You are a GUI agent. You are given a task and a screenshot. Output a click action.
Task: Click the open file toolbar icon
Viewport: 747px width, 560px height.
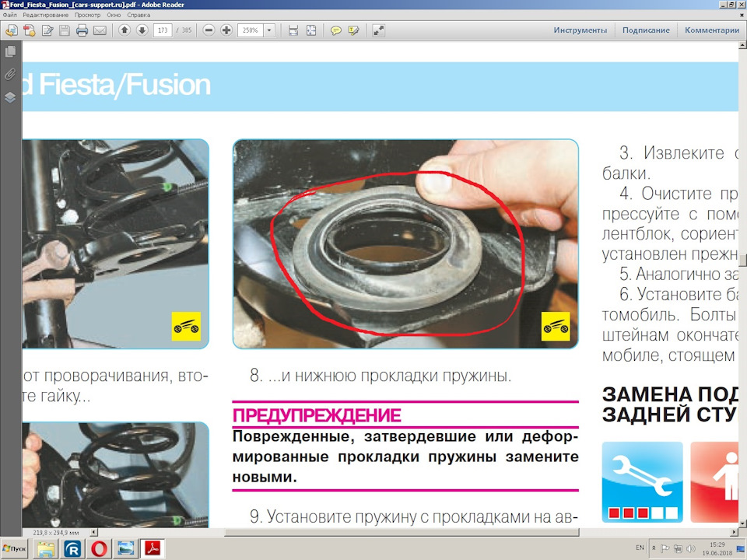coord(12,30)
